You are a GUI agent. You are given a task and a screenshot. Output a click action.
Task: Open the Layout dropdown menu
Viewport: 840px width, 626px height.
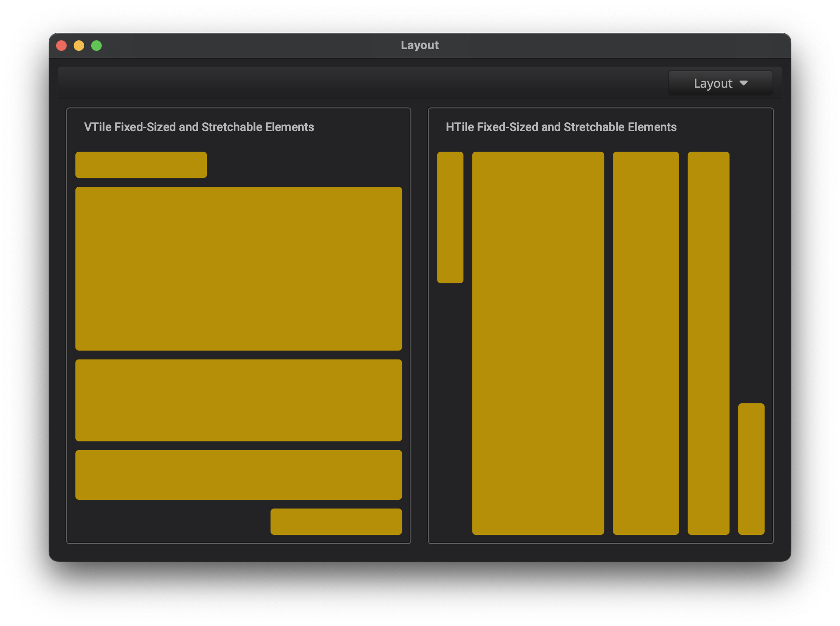coord(720,83)
